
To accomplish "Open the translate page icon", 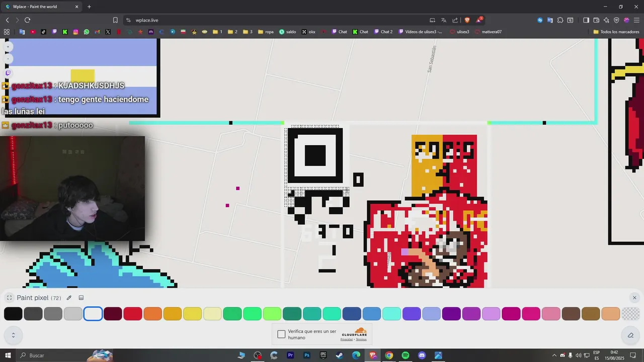I will tap(444, 20).
